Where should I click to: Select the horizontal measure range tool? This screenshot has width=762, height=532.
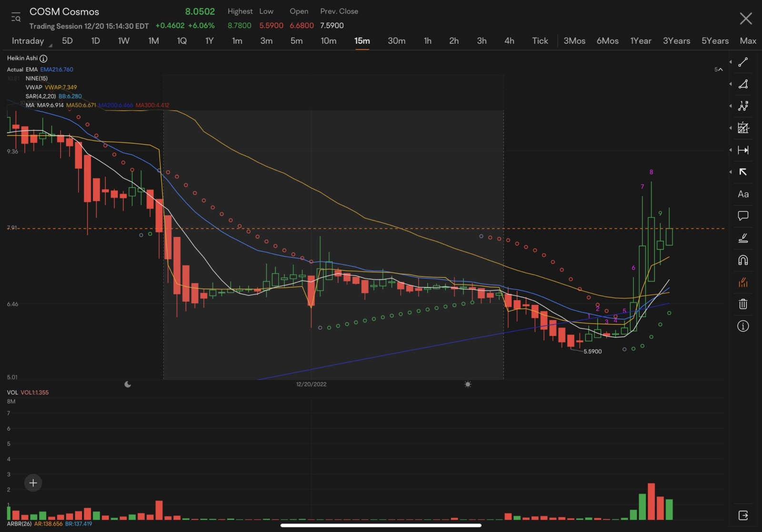click(x=743, y=150)
